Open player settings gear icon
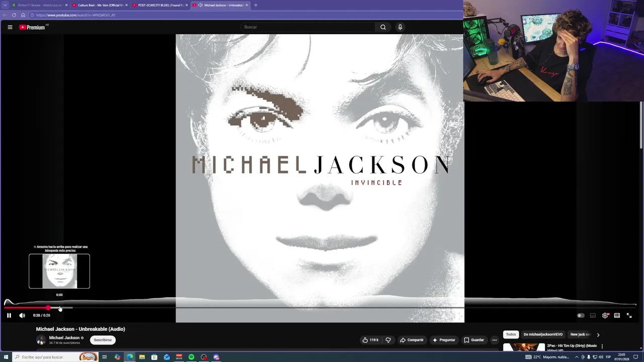This screenshot has width=644, height=362. tap(605, 315)
